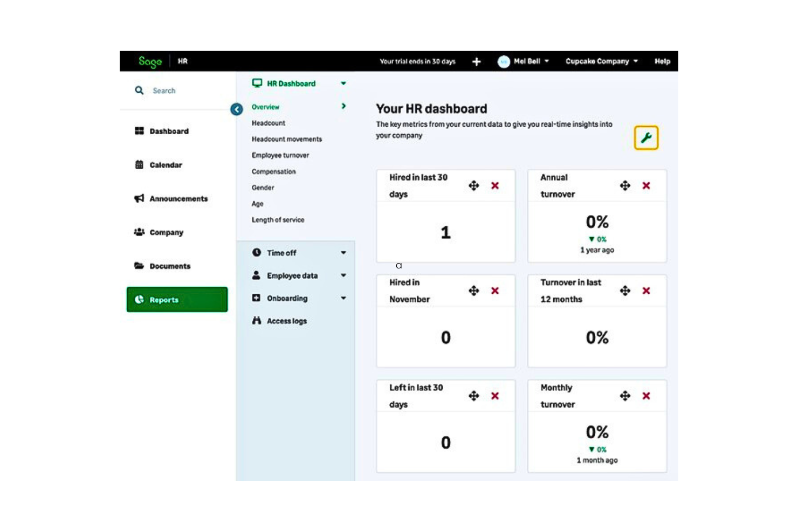Open the Headcount report
The width and height of the screenshot is (798, 532).
[x=268, y=123]
